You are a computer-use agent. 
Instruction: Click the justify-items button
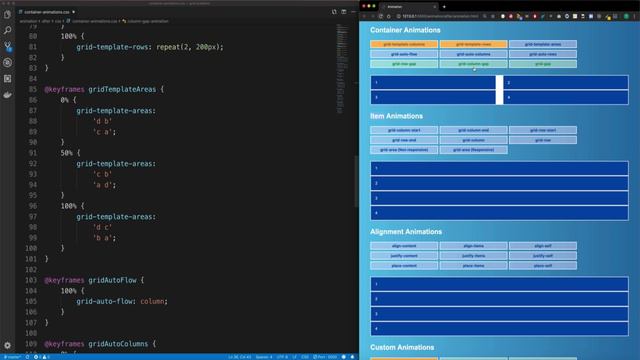coord(473,256)
